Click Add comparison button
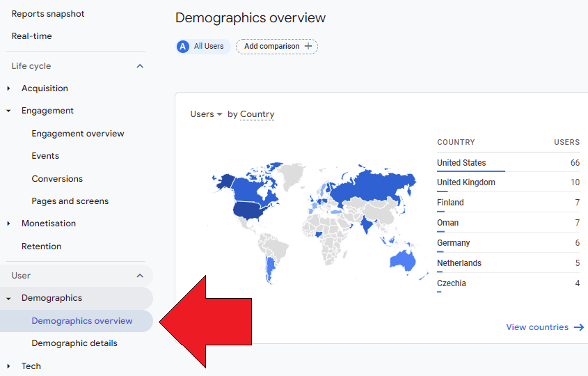 tap(277, 47)
